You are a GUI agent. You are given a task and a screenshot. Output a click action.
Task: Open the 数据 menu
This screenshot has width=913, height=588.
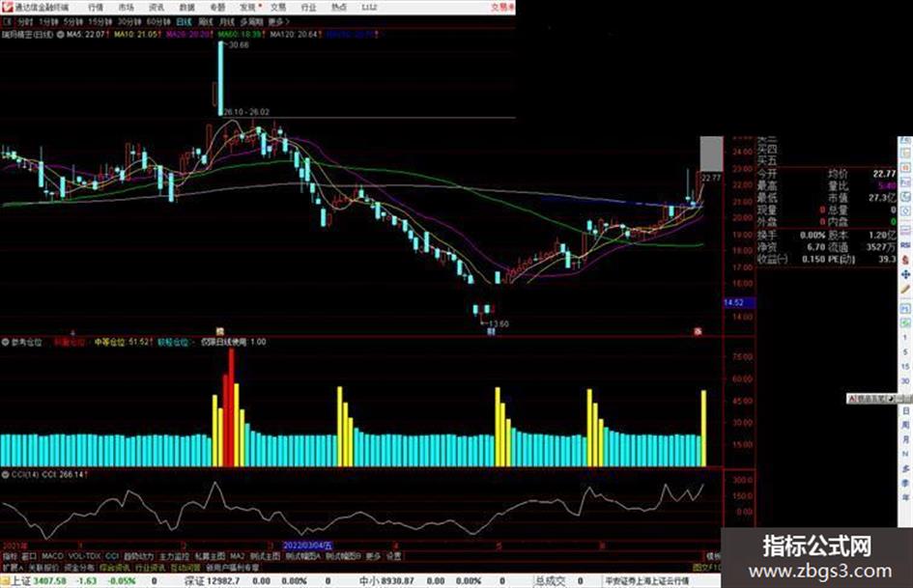pyautogui.click(x=186, y=8)
